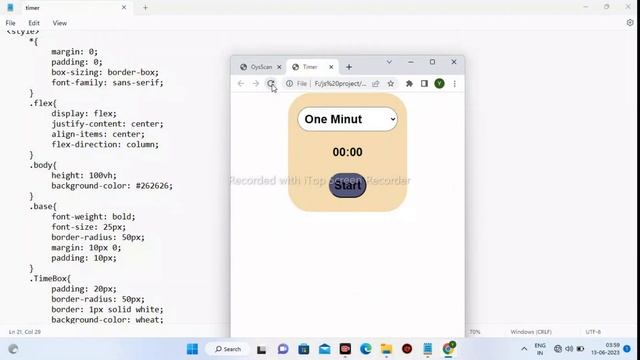This screenshot has height=360, width=640.
Task: Share this page via address bar icon
Action: pyautogui.click(x=376, y=83)
